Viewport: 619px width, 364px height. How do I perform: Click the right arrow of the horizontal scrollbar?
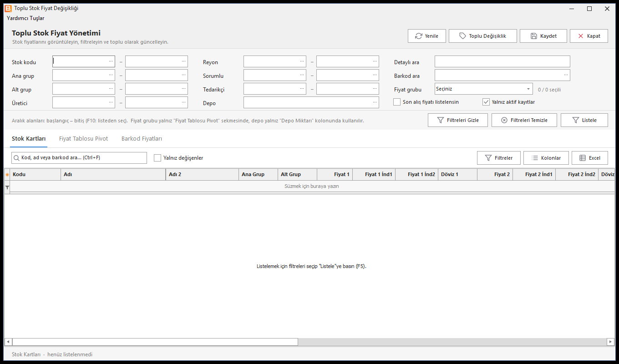tap(610, 342)
